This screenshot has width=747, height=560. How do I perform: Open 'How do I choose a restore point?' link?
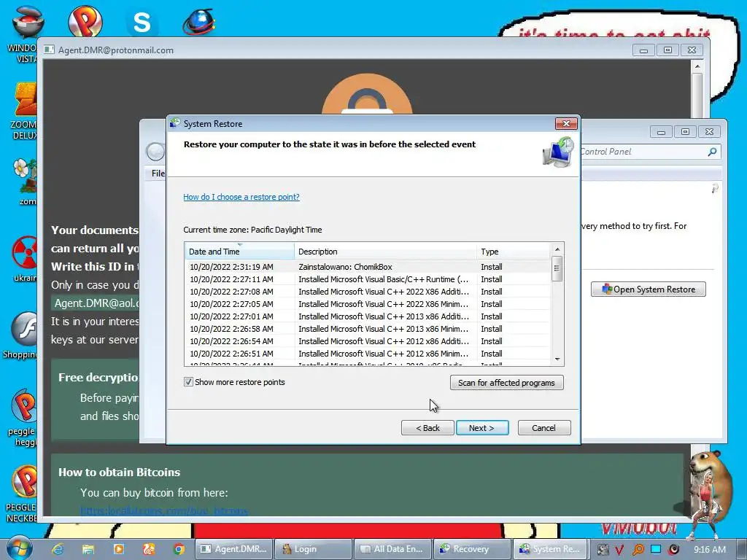(x=241, y=197)
